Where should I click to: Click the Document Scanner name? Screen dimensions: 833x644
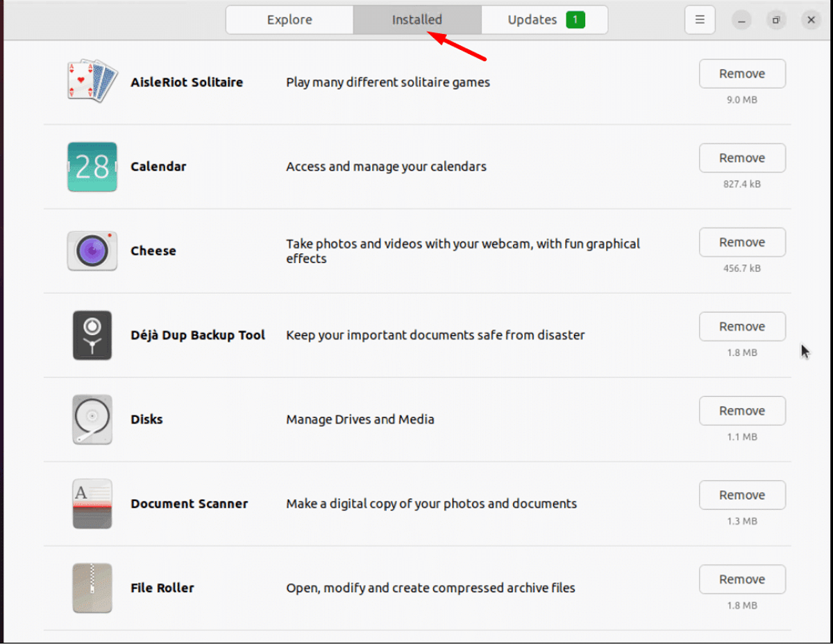tap(190, 504)
